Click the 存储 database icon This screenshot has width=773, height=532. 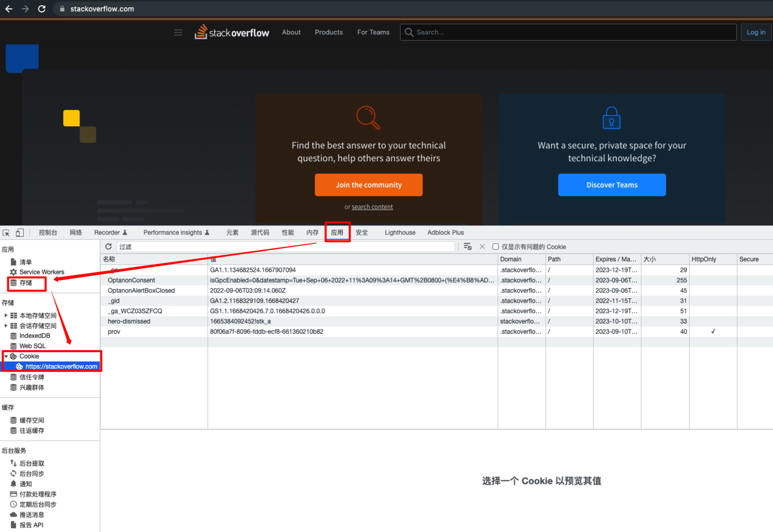tap(13, 283)
